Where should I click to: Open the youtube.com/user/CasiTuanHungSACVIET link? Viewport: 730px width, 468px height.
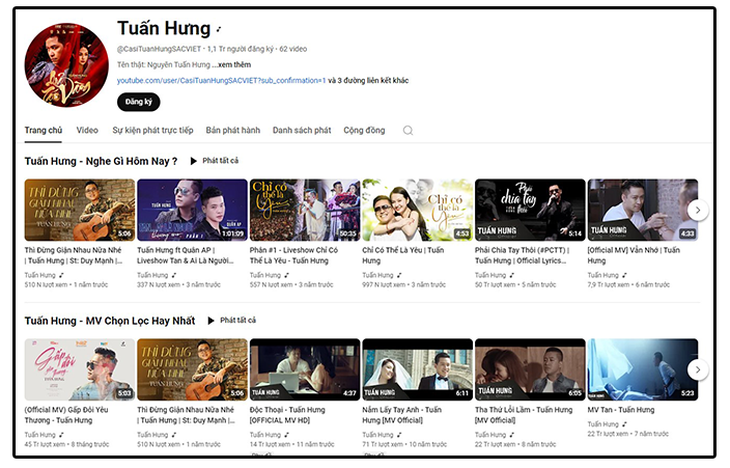pyautogui.click(x=221, y=81)
